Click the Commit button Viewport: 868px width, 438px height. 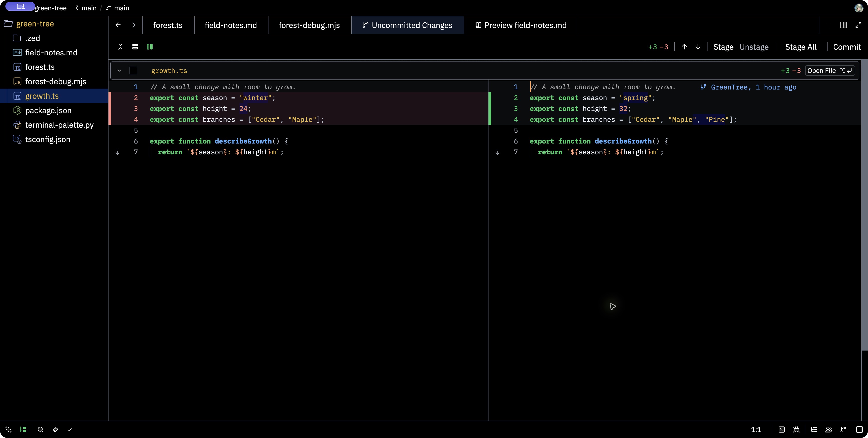tap(847, 47)
